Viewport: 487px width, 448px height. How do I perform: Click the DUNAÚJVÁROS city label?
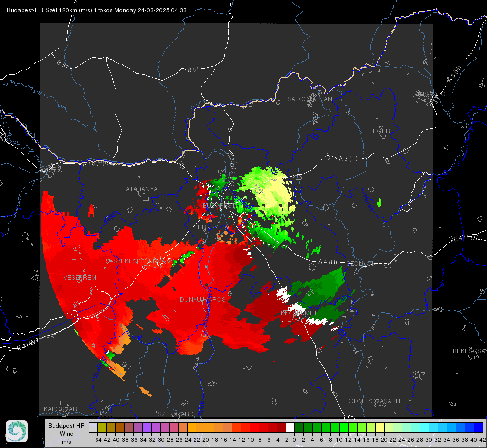(x=202, y=299)
